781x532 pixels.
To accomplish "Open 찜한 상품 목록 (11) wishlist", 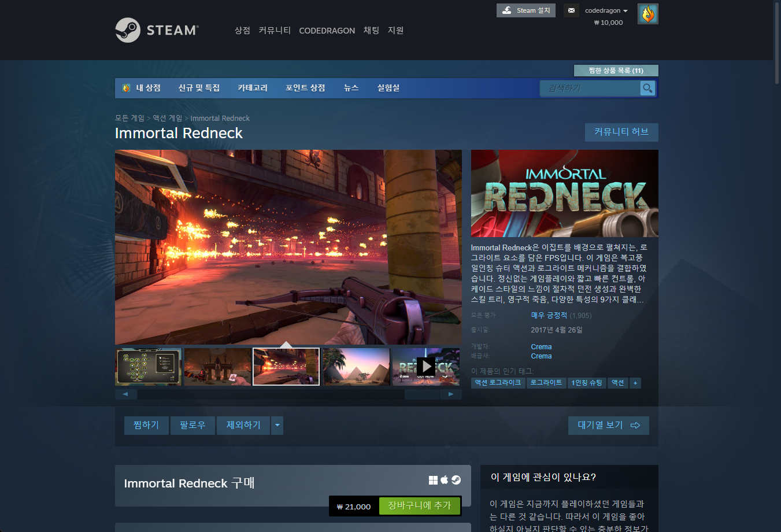I will coord(616,71).
